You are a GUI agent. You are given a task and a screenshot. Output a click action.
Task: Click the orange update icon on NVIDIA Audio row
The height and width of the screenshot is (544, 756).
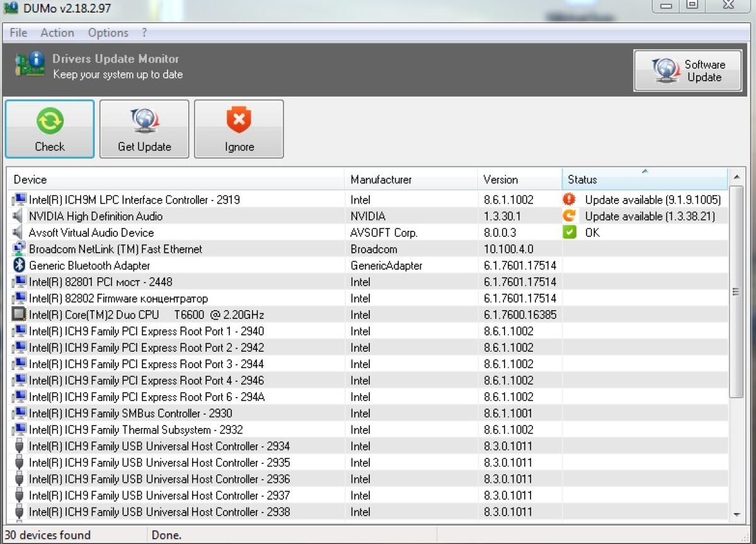[x=570, y=216]
